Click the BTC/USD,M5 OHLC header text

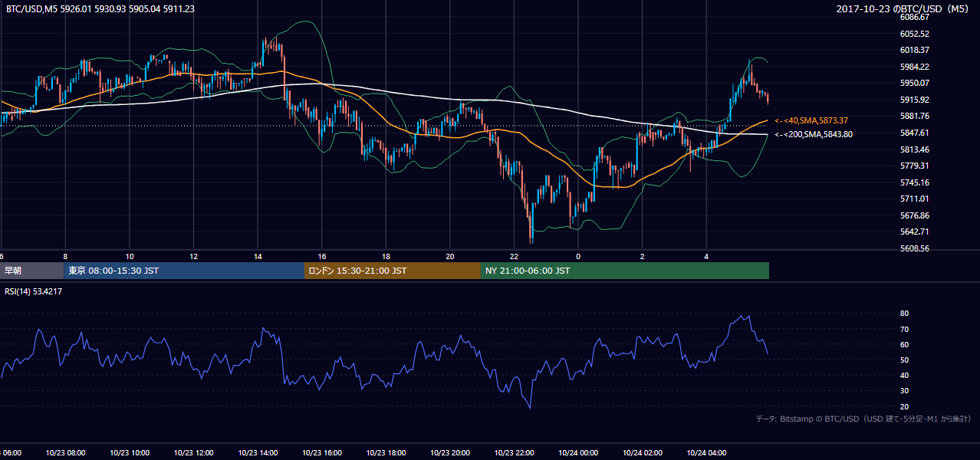click(100, 8)
